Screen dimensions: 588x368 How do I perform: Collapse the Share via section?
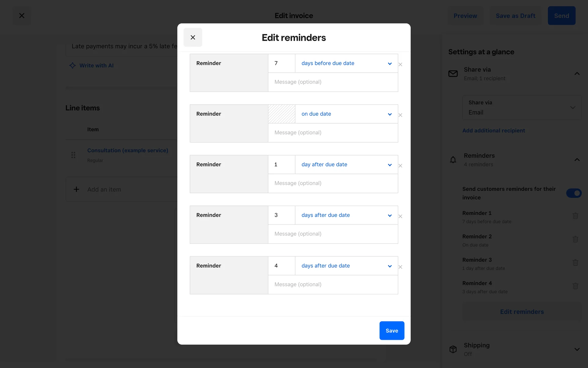(577, 74)
